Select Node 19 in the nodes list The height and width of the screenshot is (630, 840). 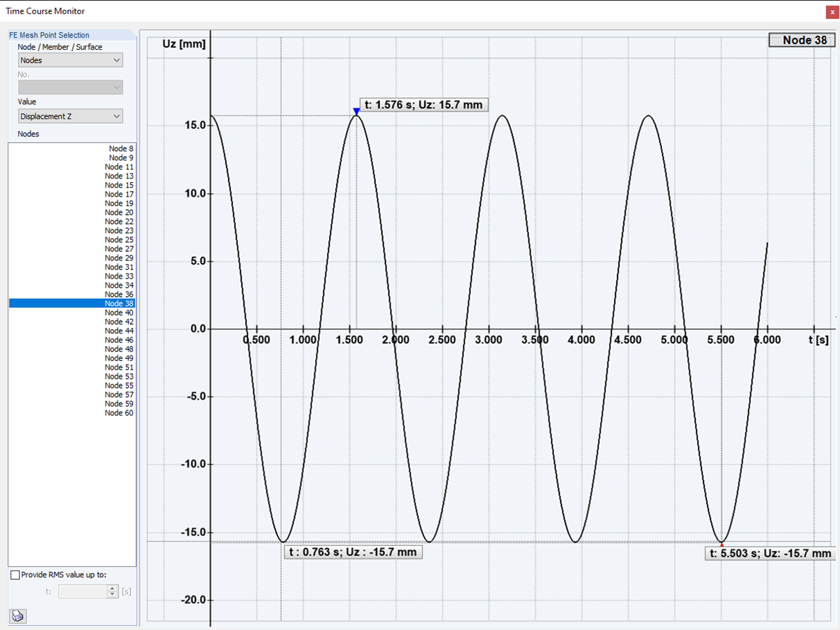point(71,203)
